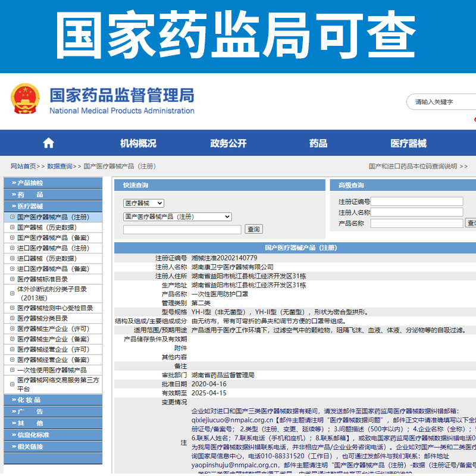Expand the 化妆品 sidebar section
Screen dimensions: 476x476
click(53, 400)
